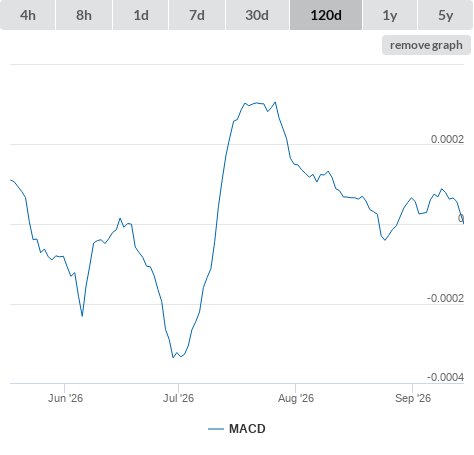Click the 0.0002 y-axis label
Image resolution: width=474 pixels, height=455 pixels.
tap(447, 139)
